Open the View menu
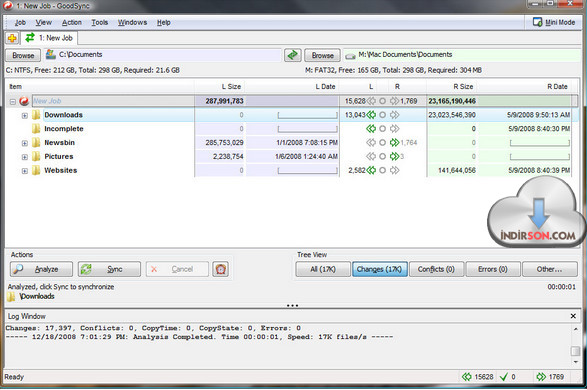Viewport: 587px width, 390px height. click(43, 22)
